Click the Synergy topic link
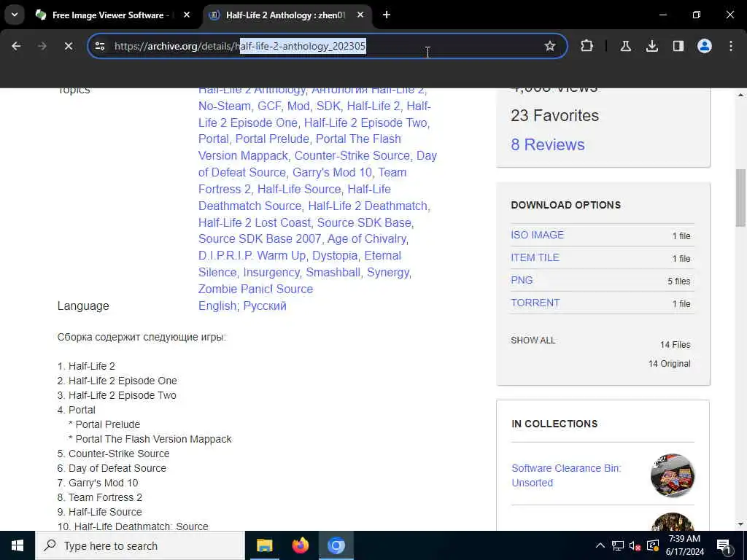 click(x=388, y=273)
